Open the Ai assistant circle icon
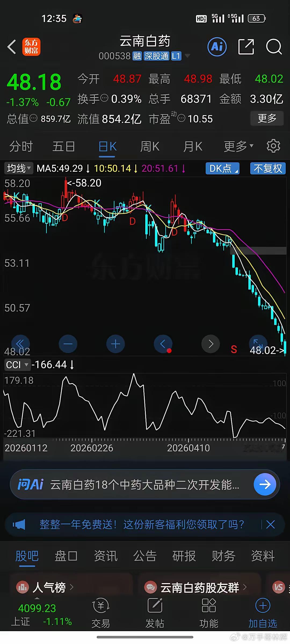The height and width of the screenshot is (644, 290). click(217, 47)
